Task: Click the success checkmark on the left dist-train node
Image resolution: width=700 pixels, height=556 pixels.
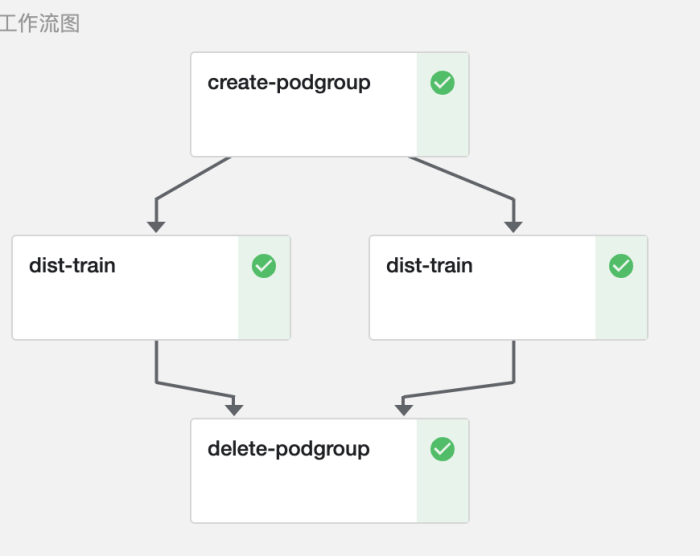Action: pos(264,266)
